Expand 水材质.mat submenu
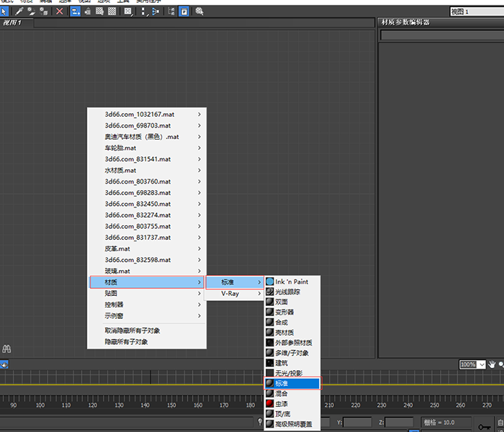Viewport: 504px width, 432px height. [x=147, y=171]
